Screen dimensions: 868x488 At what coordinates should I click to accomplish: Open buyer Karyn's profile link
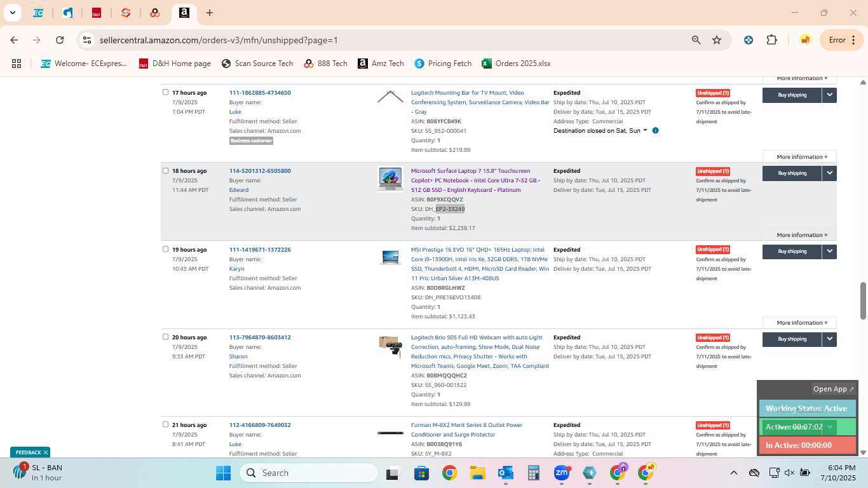tap(236, 269)
